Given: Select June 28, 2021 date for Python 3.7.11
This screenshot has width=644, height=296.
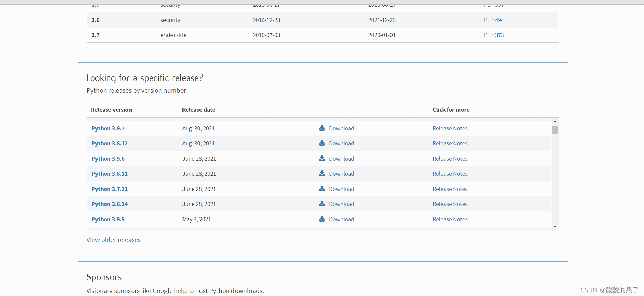Looking at the screenshot, I should tap(199, 189).
